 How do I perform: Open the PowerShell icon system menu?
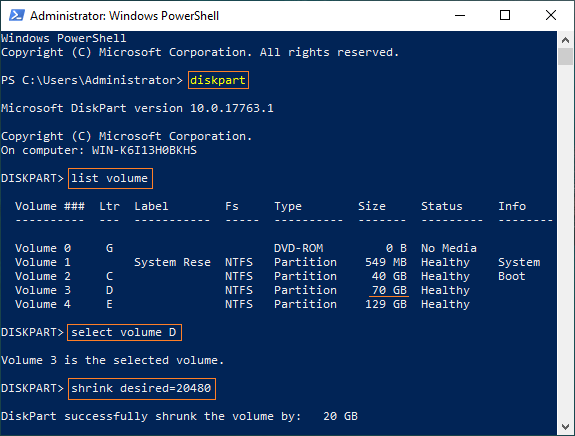[17, 15]
